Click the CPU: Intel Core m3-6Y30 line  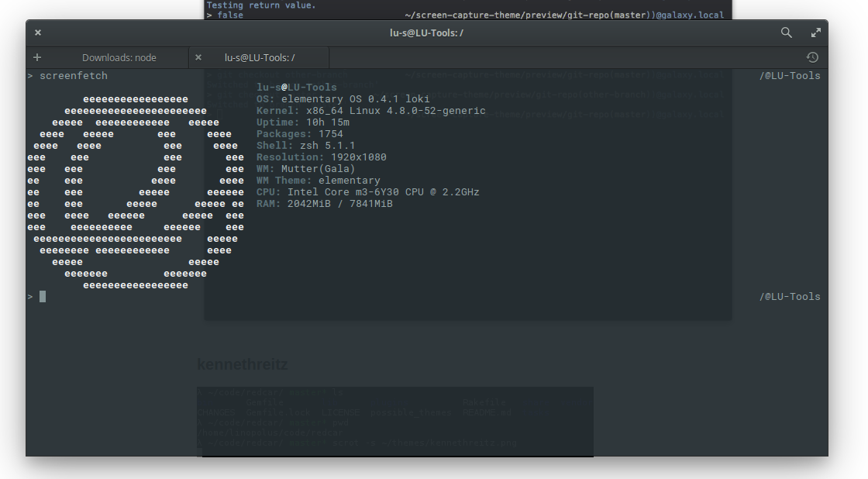coord(367,192)
